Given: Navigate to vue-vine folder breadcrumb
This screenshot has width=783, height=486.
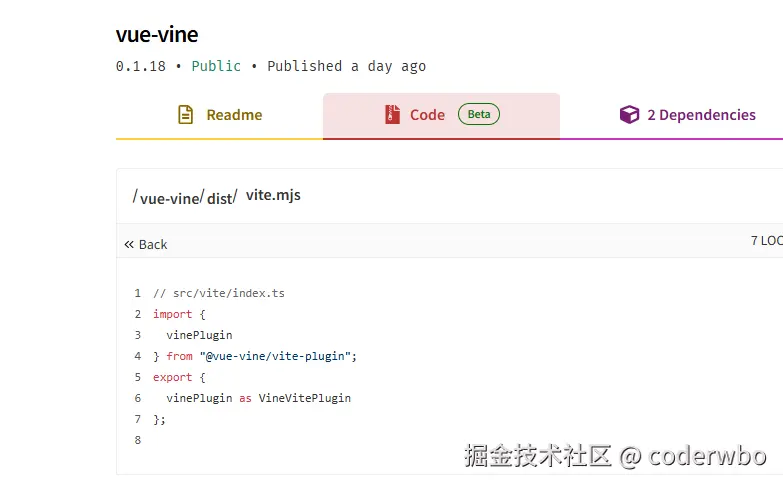Looking at the screenshot, I should tap(169, 198).
